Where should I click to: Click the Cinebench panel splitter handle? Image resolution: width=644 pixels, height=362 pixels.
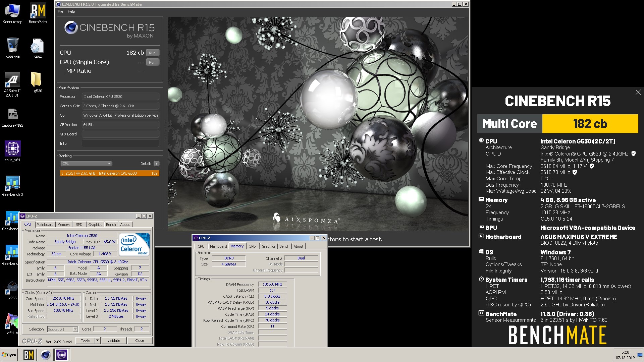[x=165, y=131]
